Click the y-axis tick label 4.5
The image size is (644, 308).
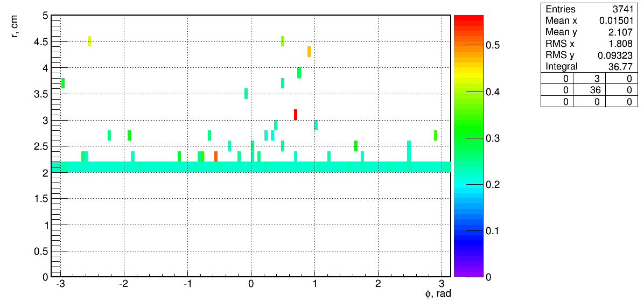[41, 41]
